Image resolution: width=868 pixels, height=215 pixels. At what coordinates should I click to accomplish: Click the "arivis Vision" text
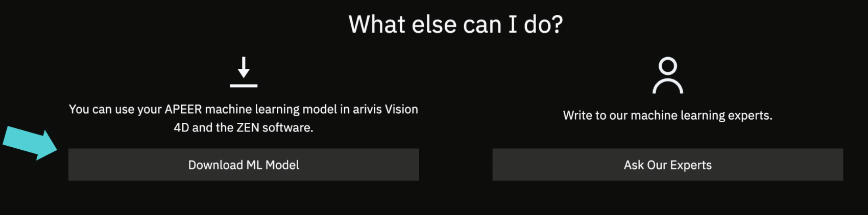[x=385, y=110]
